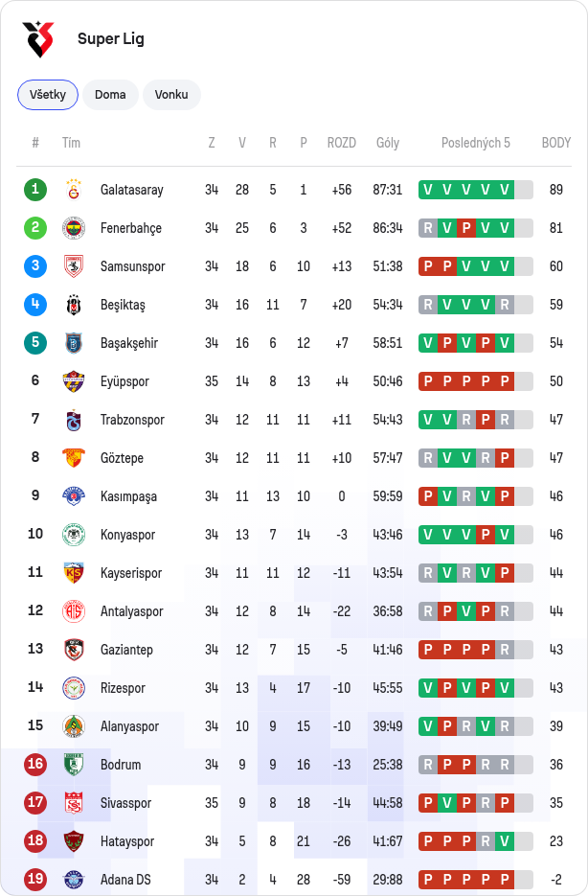Open the Kayserispor KS badge

click(x=74, y=573)
